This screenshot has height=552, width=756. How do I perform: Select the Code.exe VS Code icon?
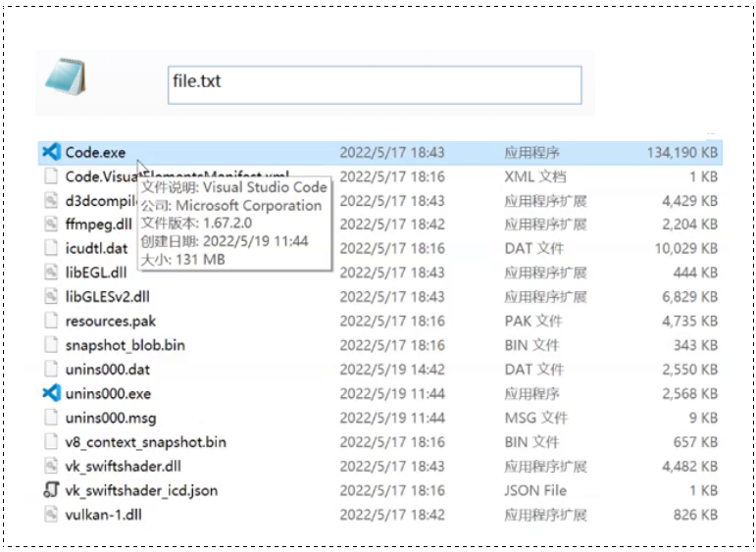51,153
